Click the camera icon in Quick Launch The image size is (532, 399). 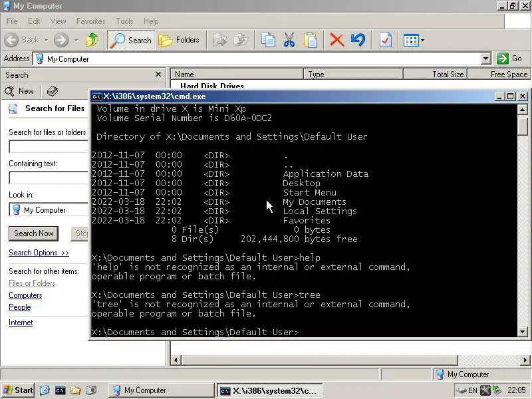point(91,390)
